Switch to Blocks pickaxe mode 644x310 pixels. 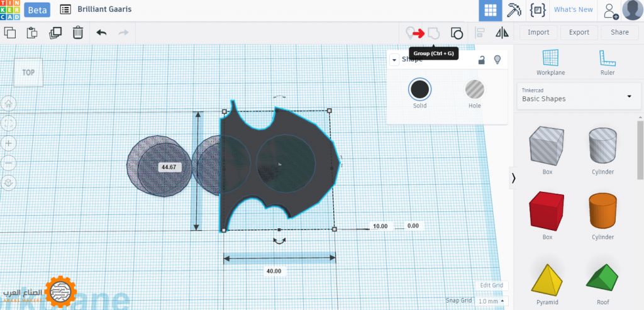click(x=514, y=10)
